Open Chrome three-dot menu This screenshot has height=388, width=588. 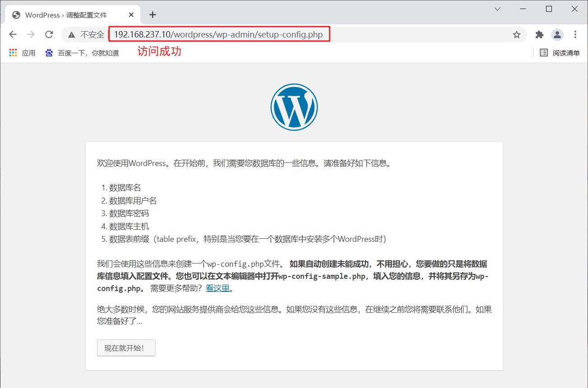[575, 35]
